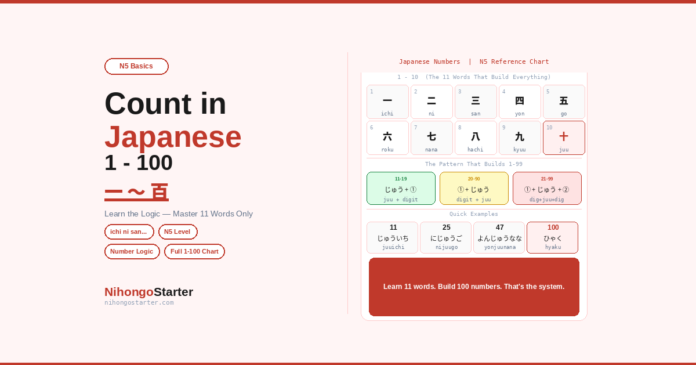This screenshot has width=696, height=365.
Task: Click the 'Quick Examples' label
Action: click(x=474, y=214)
